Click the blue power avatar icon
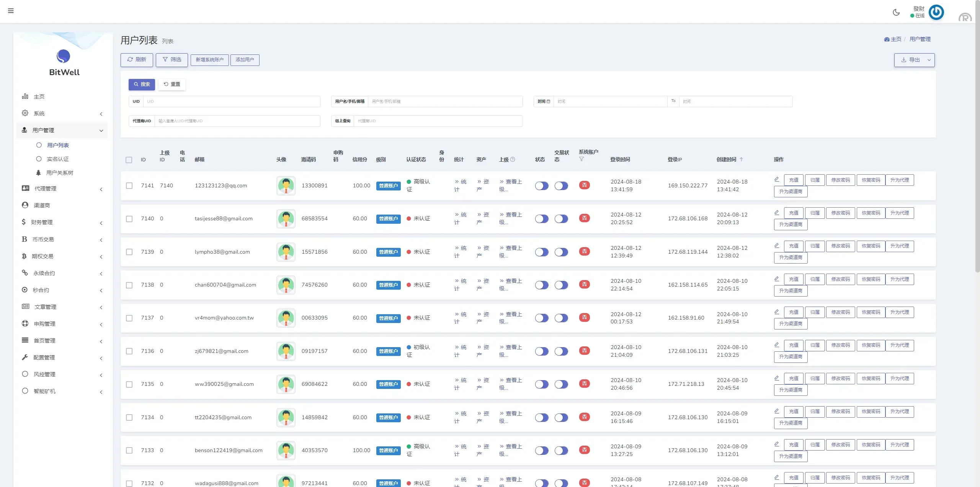The height and width of the screenshot is (487, 980). [936, 12]
